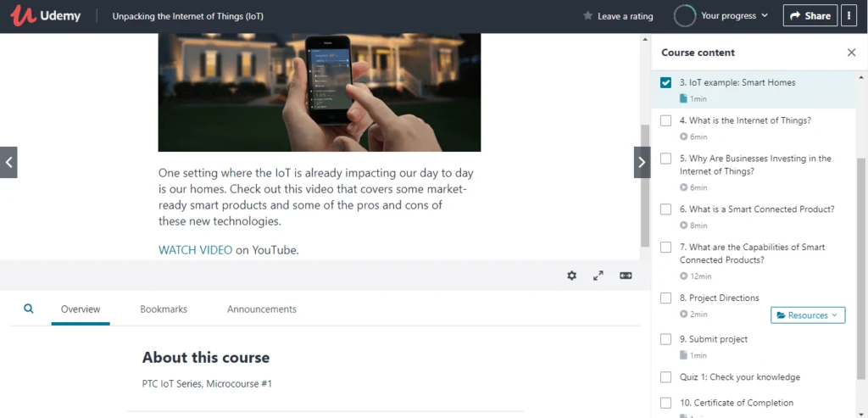
Task: Open the lecture settings gear
Action: [x=572, y=276]
